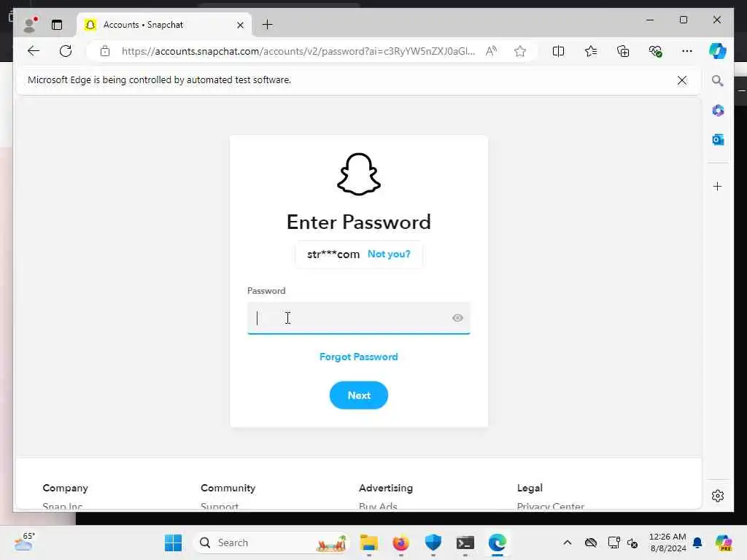Open Collections panel
Image resolution: width=747 pixels, height=560 pixels.
coord(623,51)
